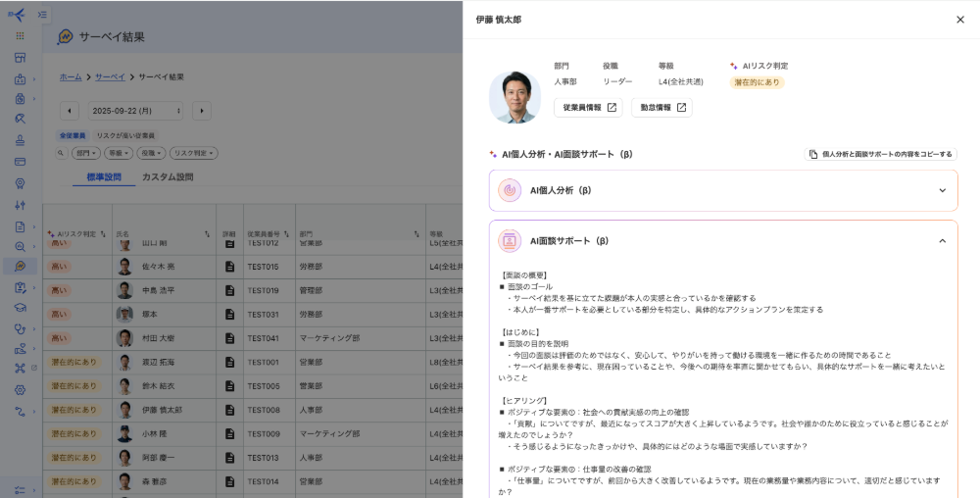Screen dimensions: 980x498
Task: Click the AI個人分析 target icon
Action: [510, 190]
